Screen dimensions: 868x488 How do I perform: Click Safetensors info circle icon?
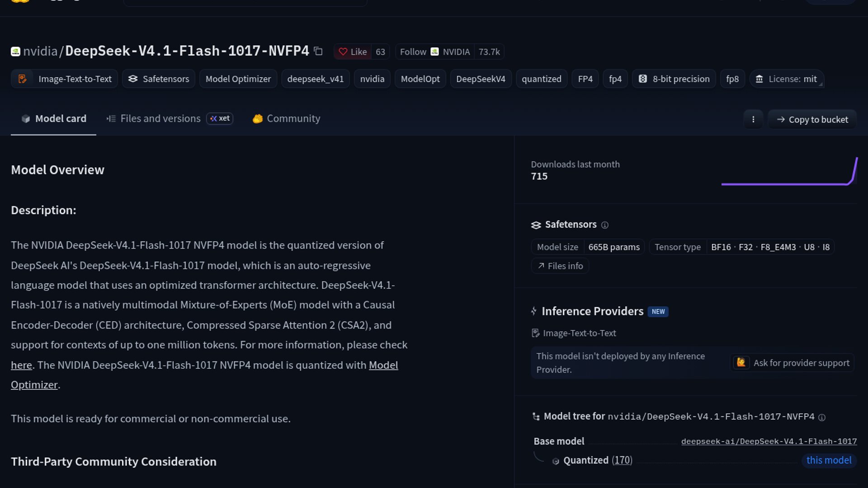pos(605,225)
